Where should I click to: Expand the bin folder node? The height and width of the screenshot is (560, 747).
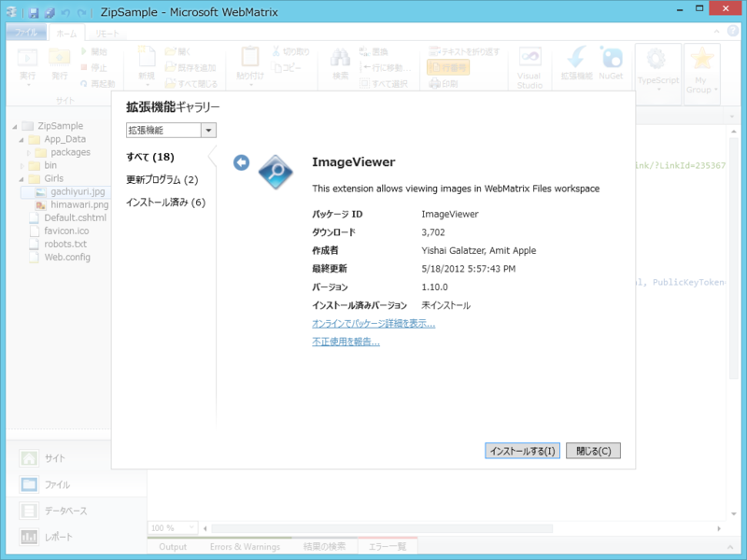(21, 166)
